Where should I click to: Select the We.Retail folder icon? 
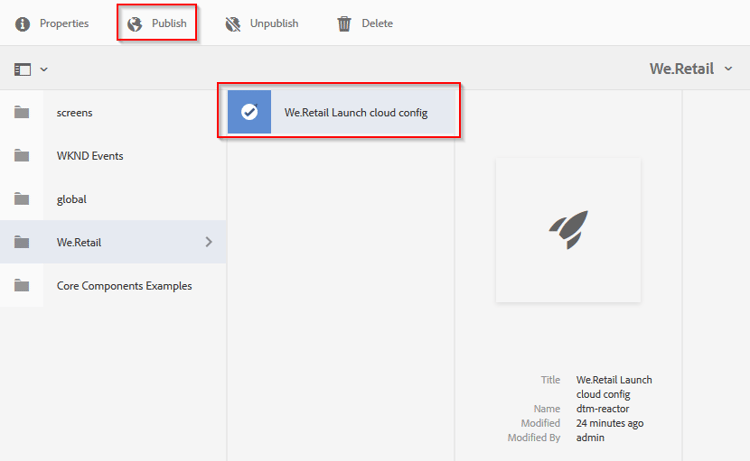tap(22, 242)
